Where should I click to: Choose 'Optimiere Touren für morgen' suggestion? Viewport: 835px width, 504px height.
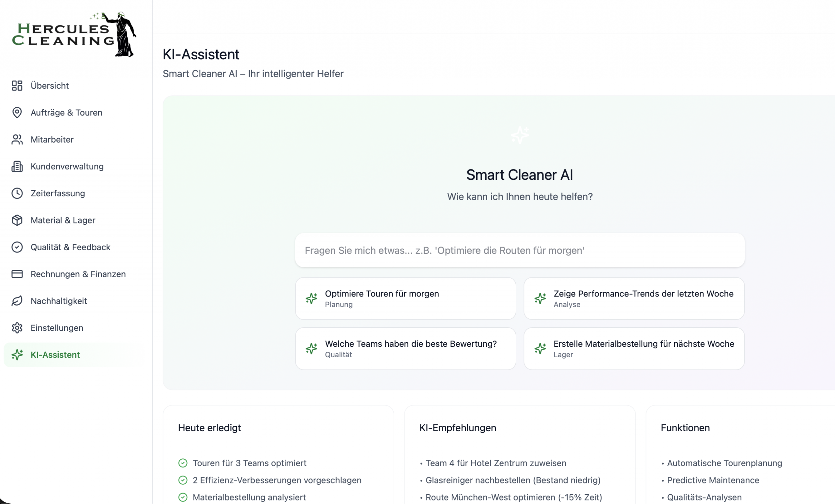pos(405,298)
